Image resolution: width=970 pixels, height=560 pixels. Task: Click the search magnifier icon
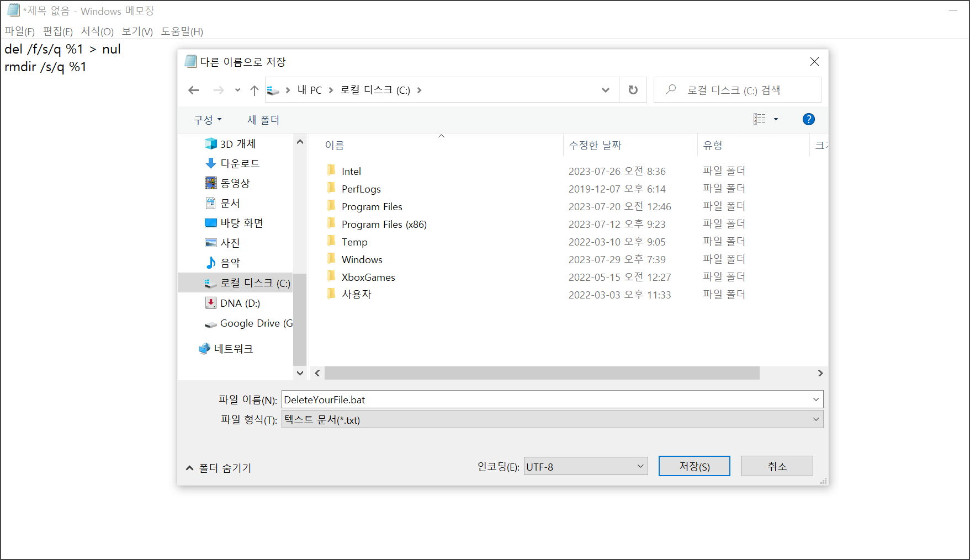(x=671, y=89)
